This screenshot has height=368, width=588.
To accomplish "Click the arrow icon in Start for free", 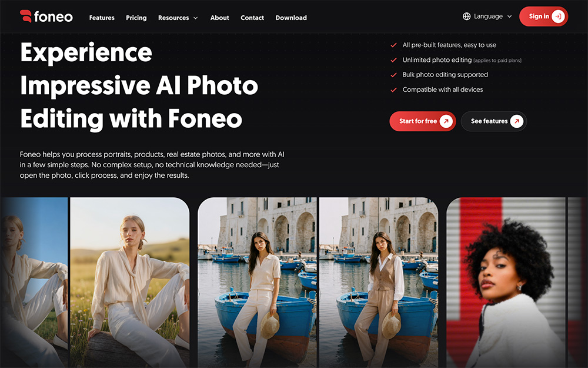I will coord(446,121).
